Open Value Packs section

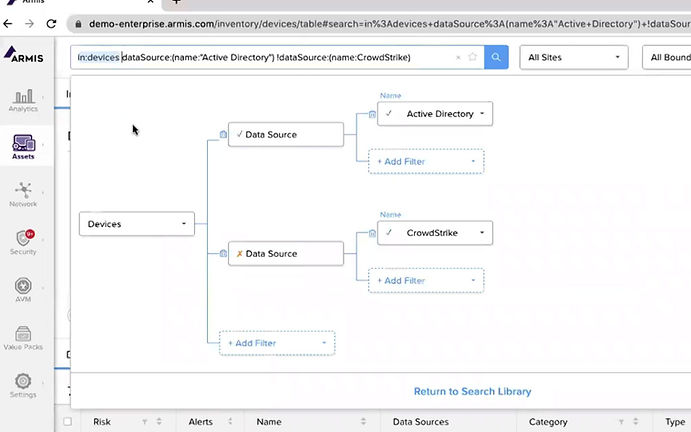pos(23,338)
